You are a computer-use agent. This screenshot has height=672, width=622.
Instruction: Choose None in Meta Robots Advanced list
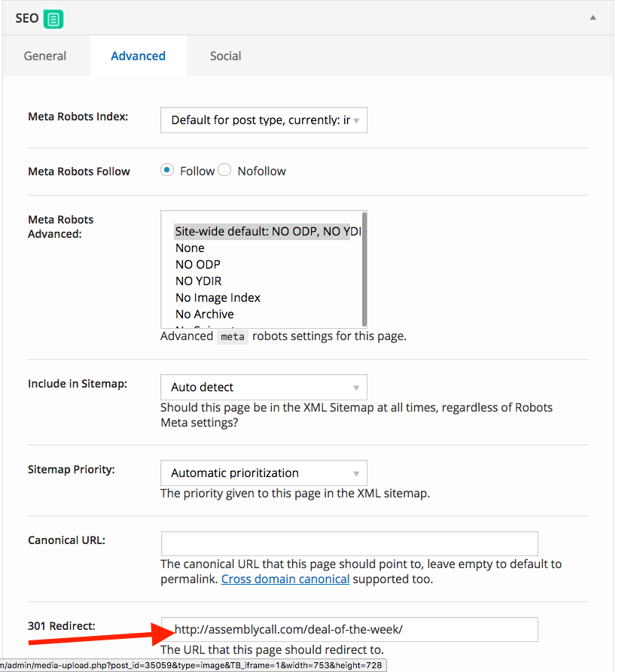tap(191, 248)
